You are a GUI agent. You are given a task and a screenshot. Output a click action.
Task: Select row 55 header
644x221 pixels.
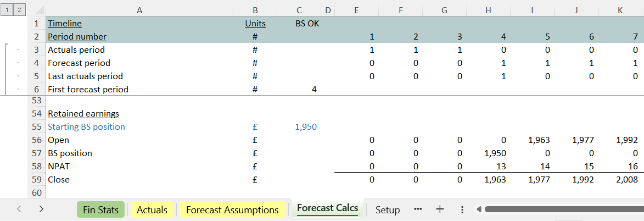(37, 127)
